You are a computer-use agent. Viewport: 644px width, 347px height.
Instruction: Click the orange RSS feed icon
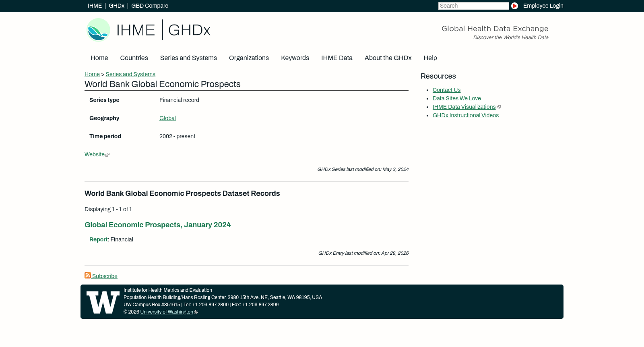[x=88, y=276]
